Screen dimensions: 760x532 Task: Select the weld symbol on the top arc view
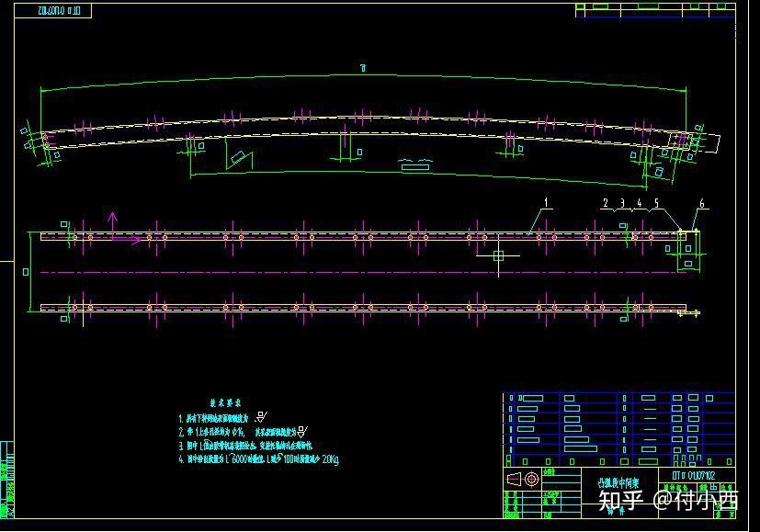pos(415,161)
